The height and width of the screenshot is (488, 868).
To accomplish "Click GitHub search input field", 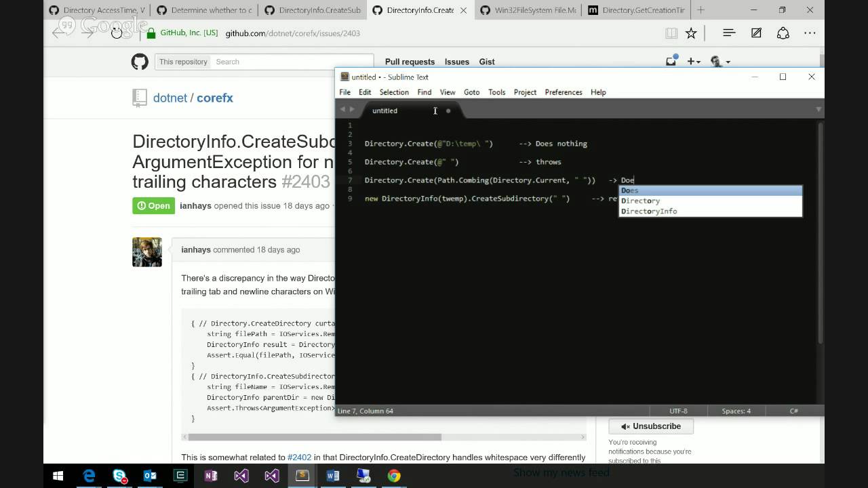I will pyautogui.click(x=293, y=62).
